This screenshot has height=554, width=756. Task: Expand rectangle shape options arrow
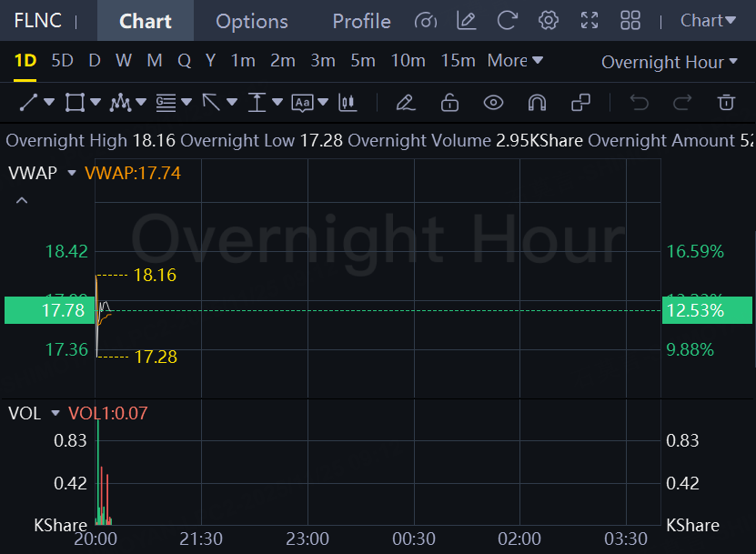click(96, 102)
